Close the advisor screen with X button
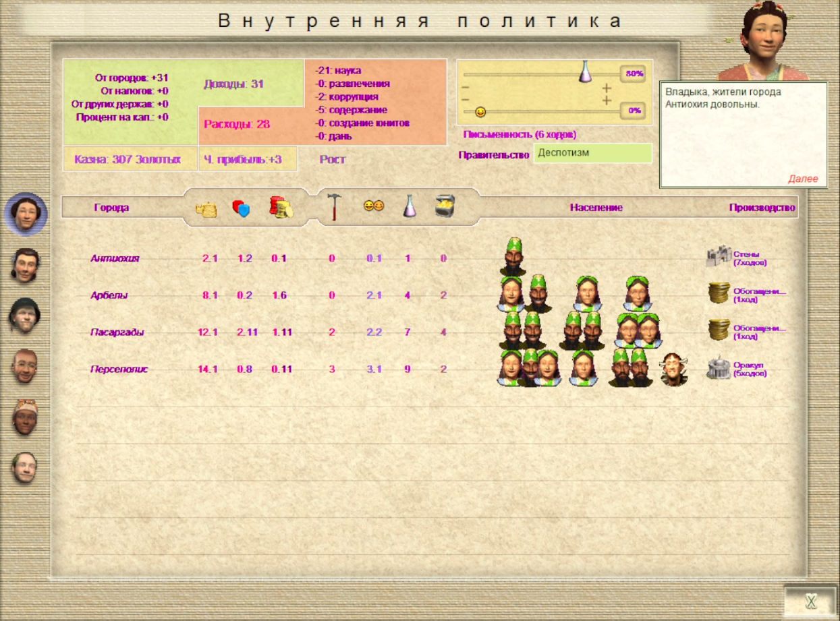The width and height of the screenshot is (840, 621). [x=812, y=601]
